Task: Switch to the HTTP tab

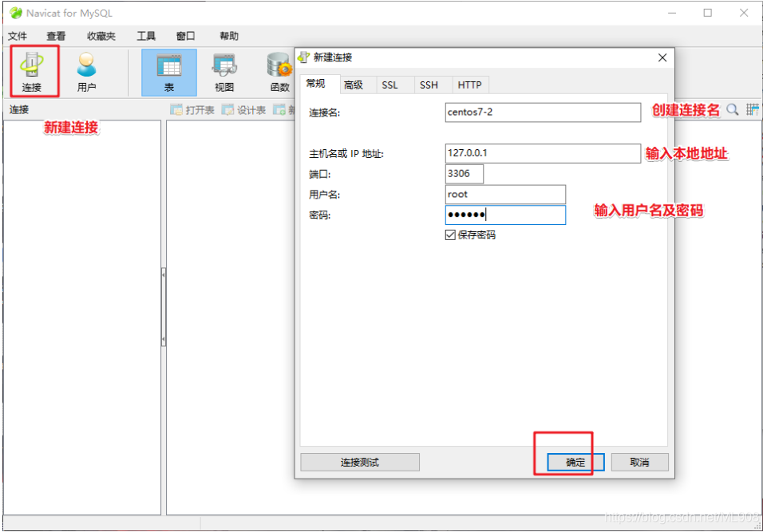Action: click(469, 85)
